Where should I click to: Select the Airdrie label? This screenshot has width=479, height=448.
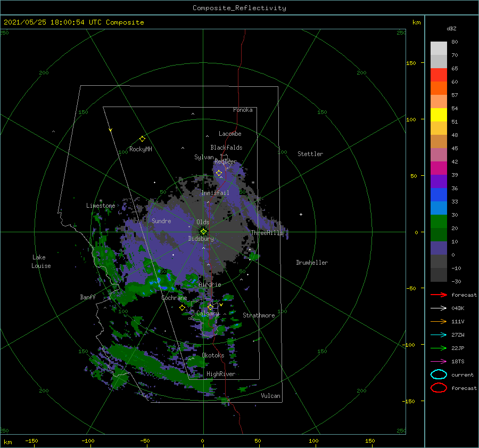click(210, 284)
